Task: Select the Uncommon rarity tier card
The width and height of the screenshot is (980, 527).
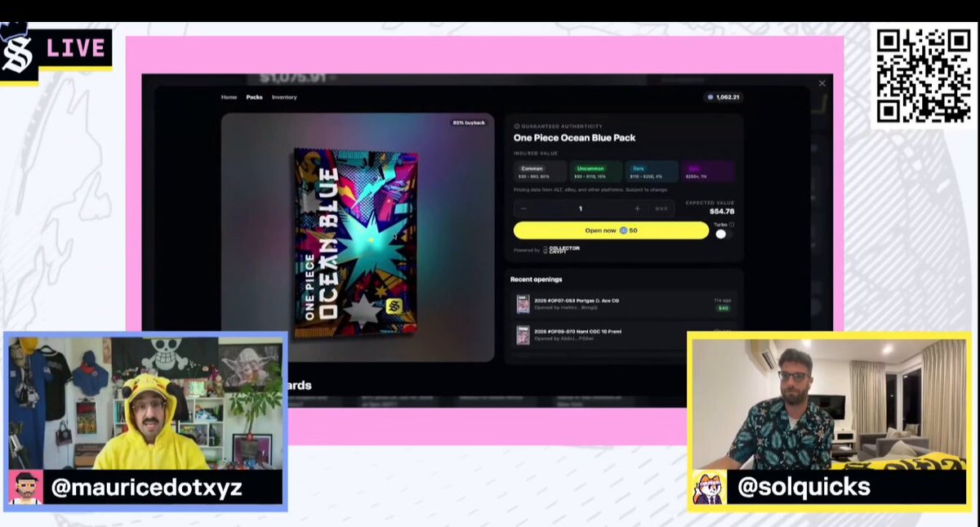Action: 595,171
